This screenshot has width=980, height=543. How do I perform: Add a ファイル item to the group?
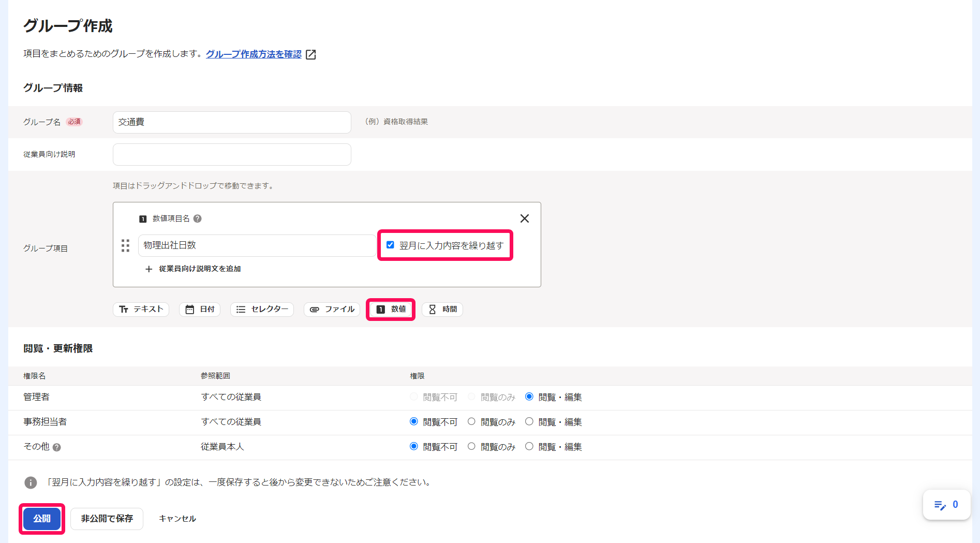click(x=332, y=309)
